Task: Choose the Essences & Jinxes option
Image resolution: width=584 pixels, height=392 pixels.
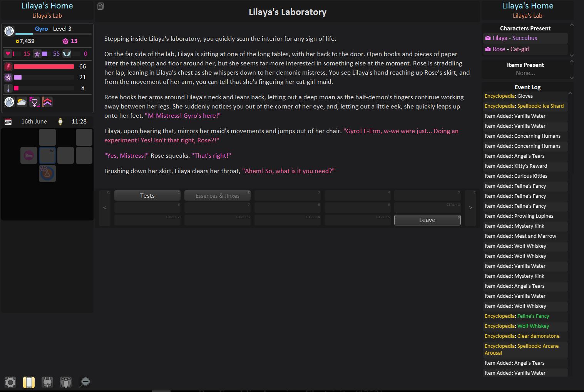Action: [x=218, y=195]
